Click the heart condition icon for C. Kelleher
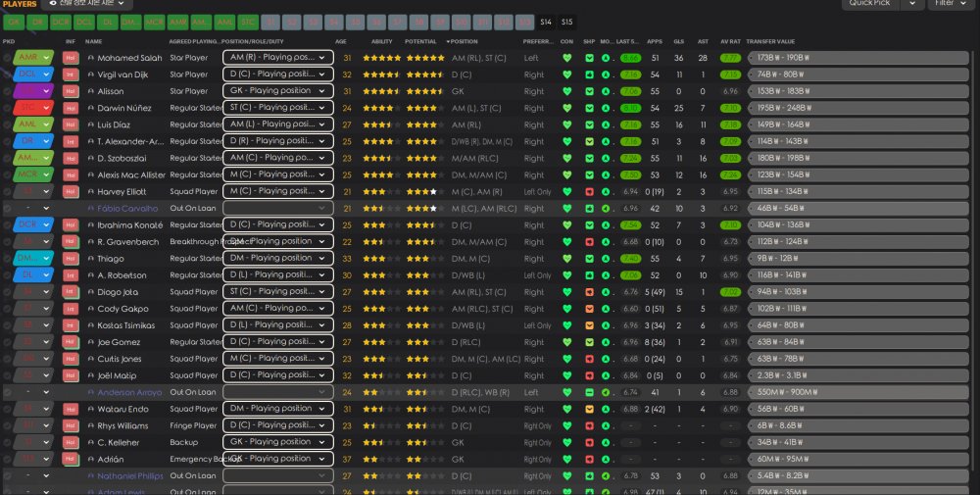The image size is (980, 495). pyautogui.click(x=566, y=442)
